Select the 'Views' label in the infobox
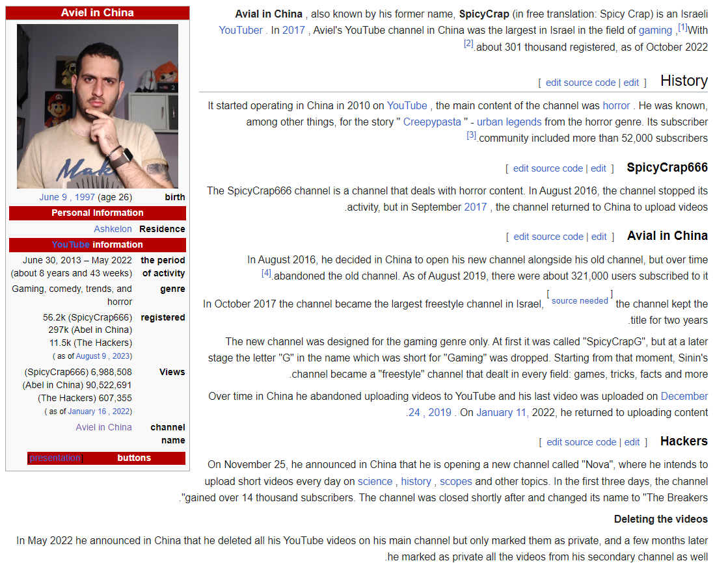This screenshot has height=563, width=728. [x=172, y=373]
